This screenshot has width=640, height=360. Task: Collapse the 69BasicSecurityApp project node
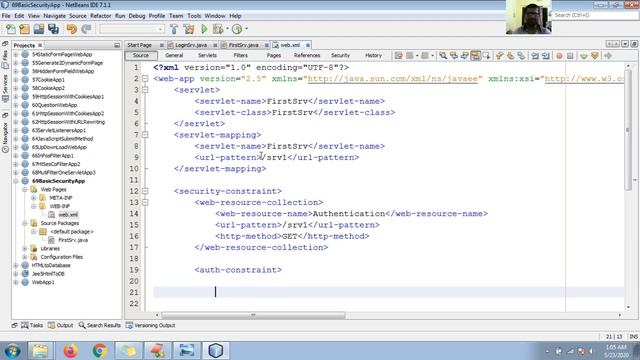pyautogui.click(x=16, y=181)
